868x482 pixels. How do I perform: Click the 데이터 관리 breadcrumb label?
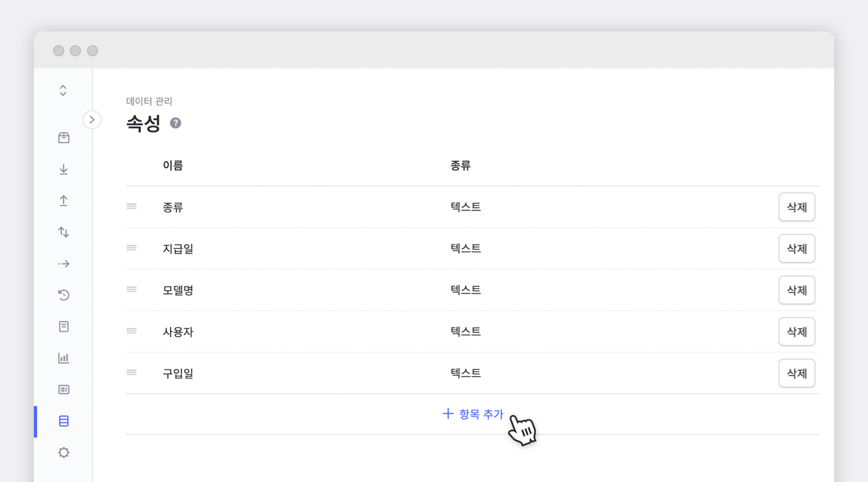point(149,101)
